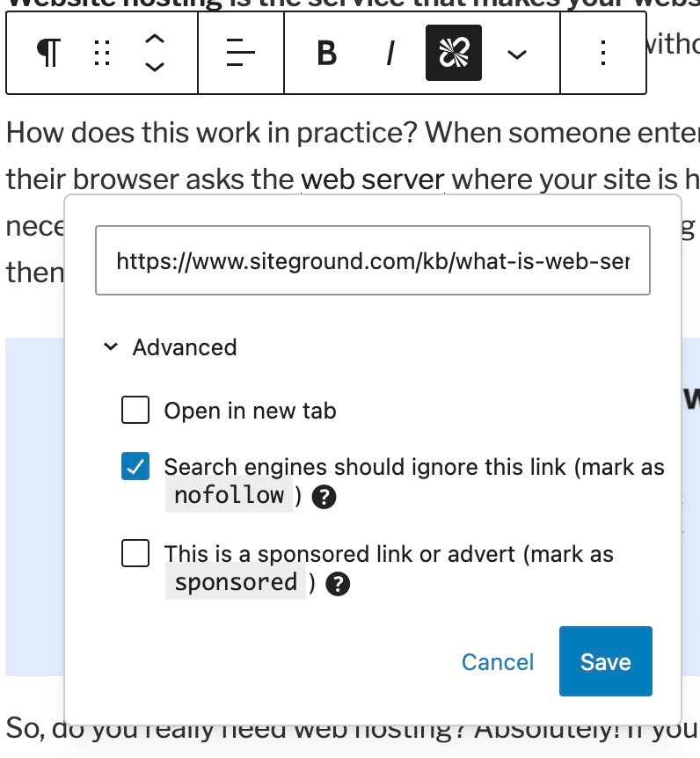Click the highlighted unlink icon in toolbar

[453, 53]
